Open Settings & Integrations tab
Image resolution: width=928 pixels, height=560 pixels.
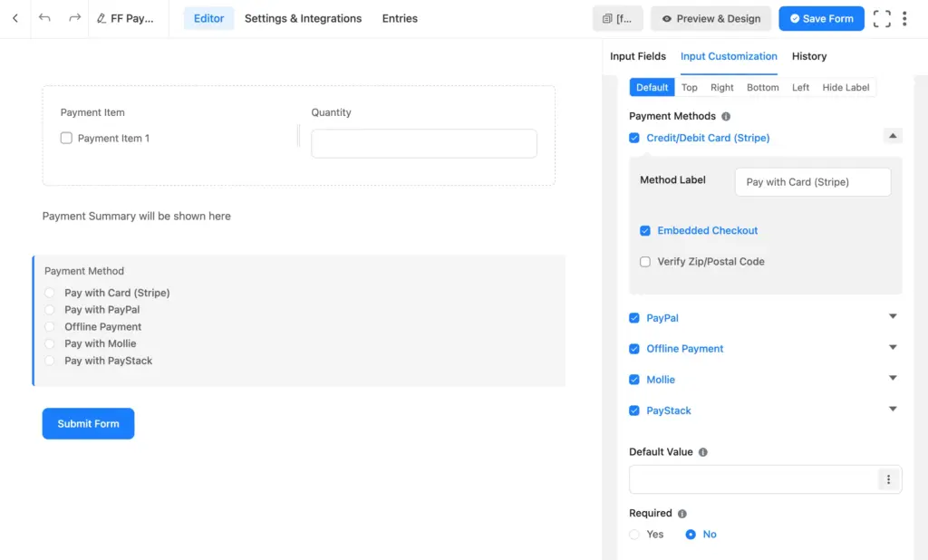click(303, 18)
